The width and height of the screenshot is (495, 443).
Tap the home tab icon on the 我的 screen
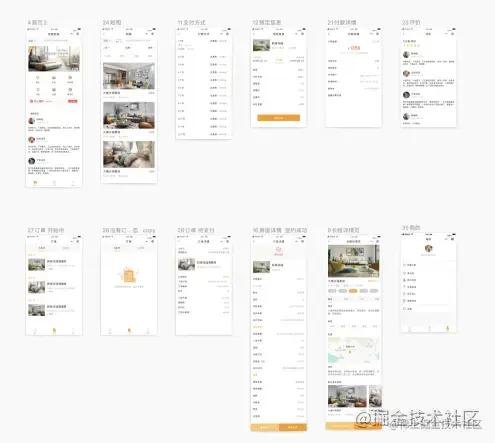[x=410, y=328]
